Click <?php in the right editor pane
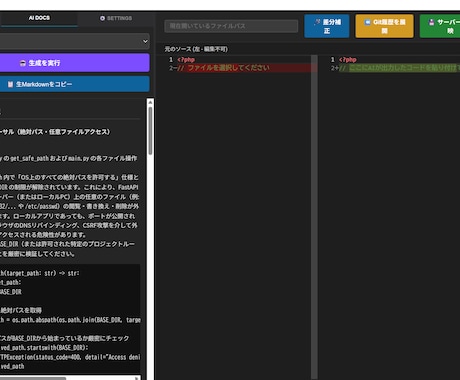 pyautogui.click(x=348, y=60)
